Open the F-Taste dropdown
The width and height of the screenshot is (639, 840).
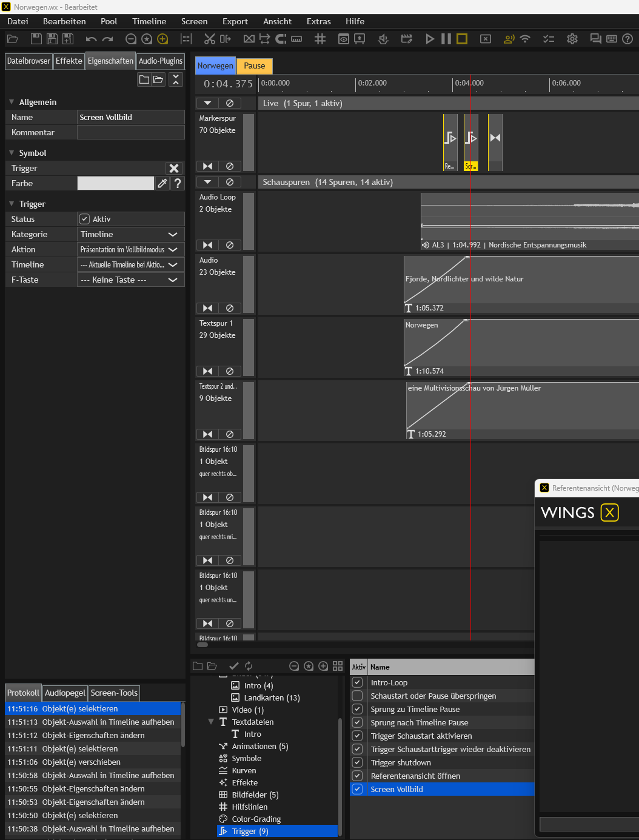(x=130, y=280)
